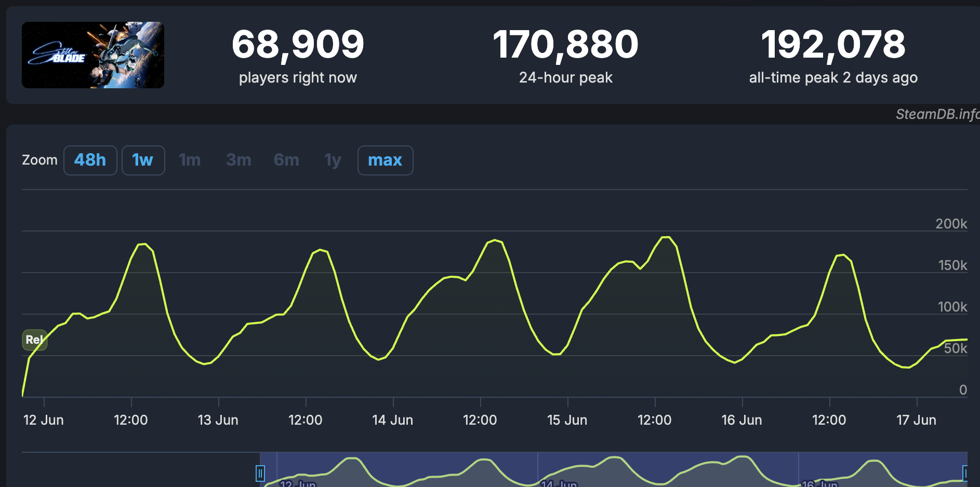Click the disabled 1y zoom option

(x=333, y=160)
